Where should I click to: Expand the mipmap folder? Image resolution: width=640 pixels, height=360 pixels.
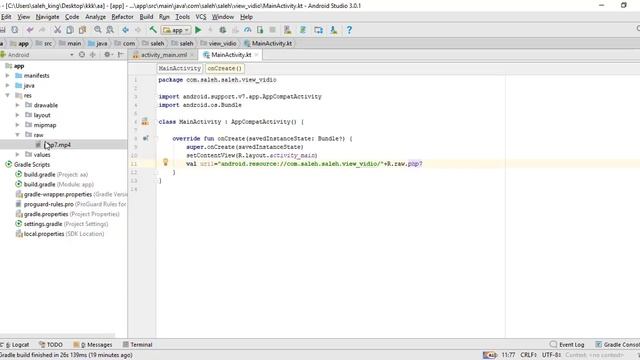point(18,125)
